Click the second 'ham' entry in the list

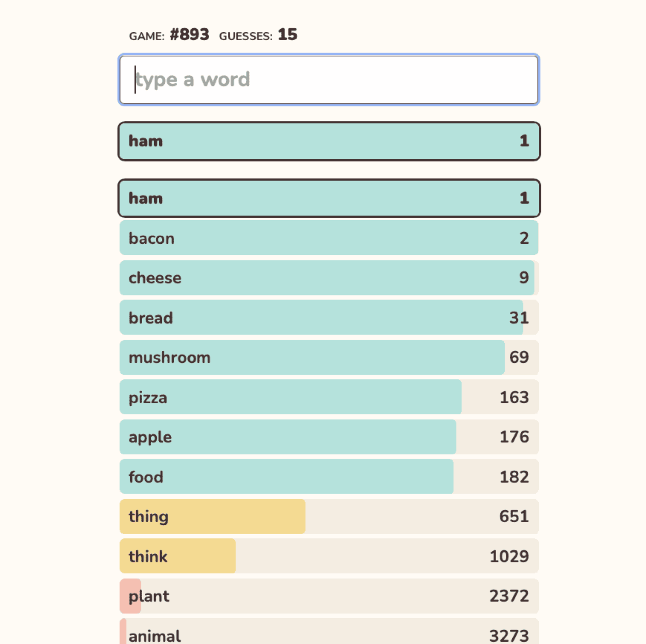pyautogui.click(x=329, y=199)
